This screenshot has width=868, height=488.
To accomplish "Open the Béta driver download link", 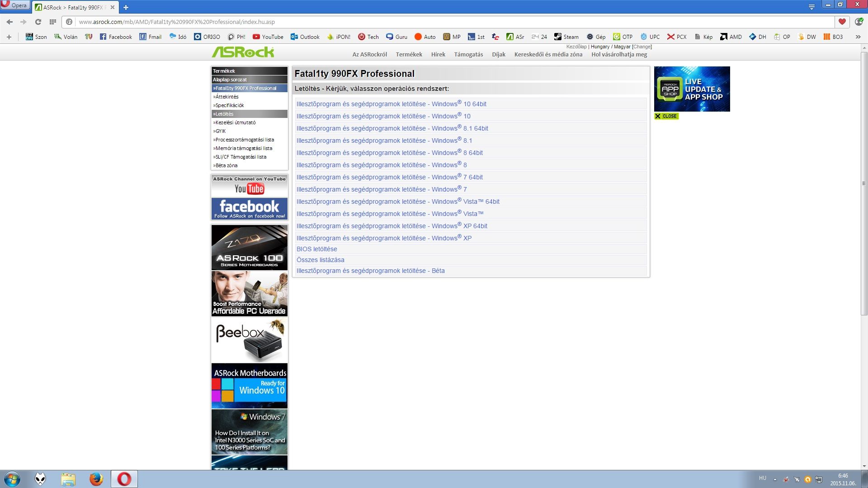I will 370,271.
